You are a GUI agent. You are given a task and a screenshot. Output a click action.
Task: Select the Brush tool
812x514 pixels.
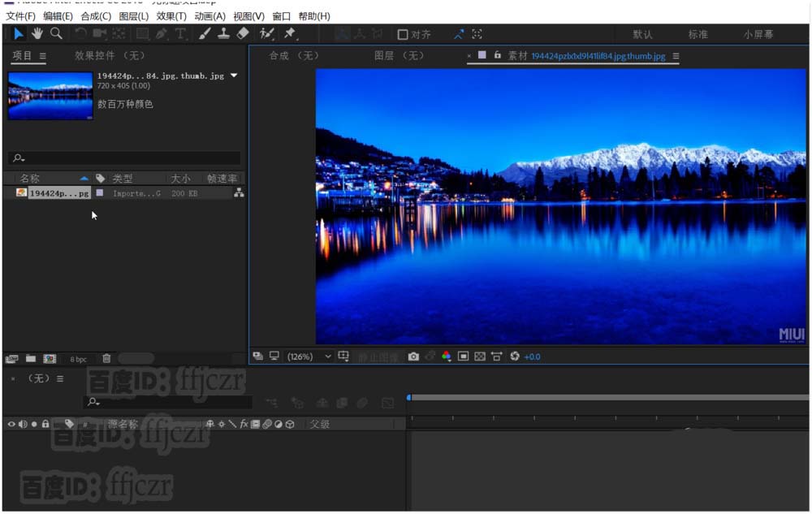coord(205,34)
